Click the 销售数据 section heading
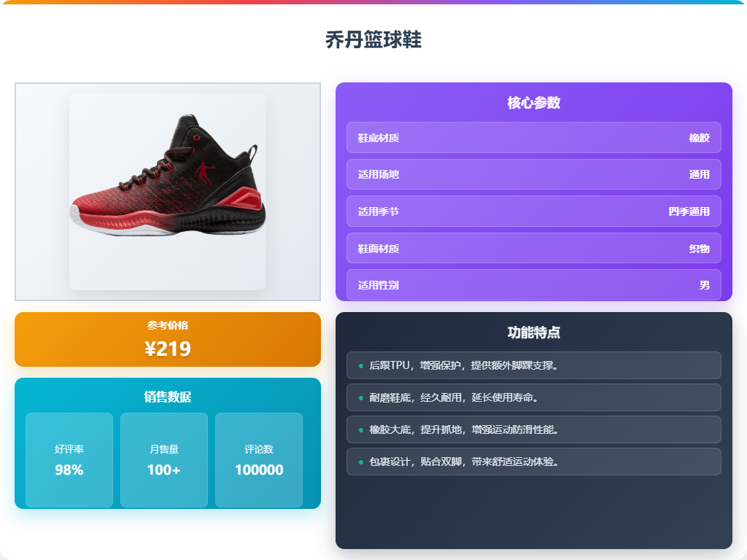This screenshot has height=560, width=747. click(168, 397)
